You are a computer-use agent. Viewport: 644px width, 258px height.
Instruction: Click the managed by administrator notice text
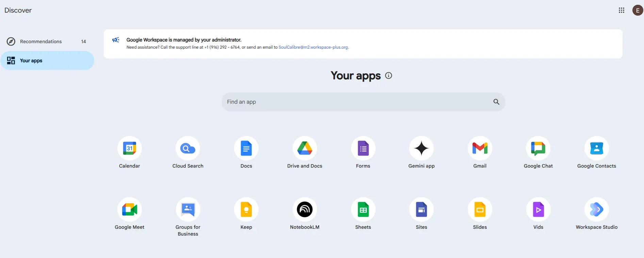184,40
